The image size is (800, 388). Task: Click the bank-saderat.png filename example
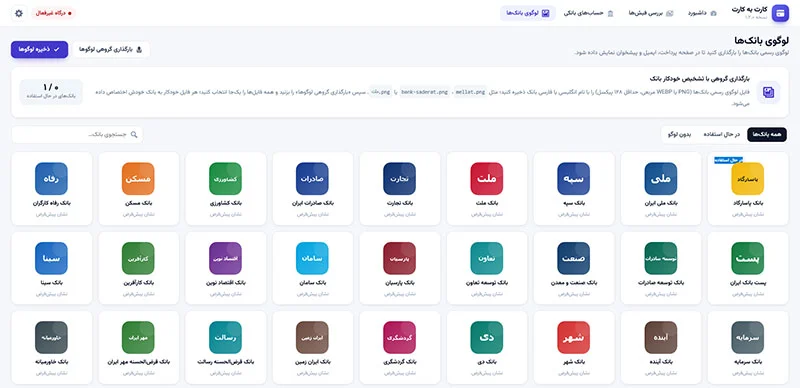point(424,92)
